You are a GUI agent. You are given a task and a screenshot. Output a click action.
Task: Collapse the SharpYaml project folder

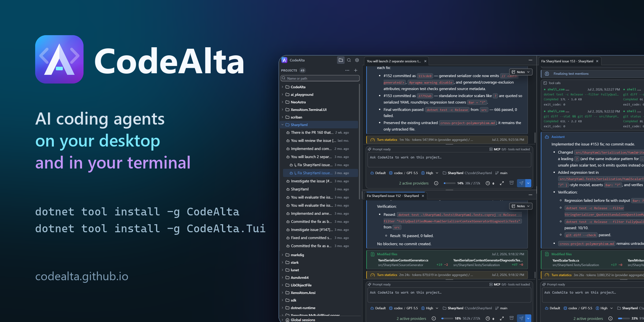pos(282,125)
